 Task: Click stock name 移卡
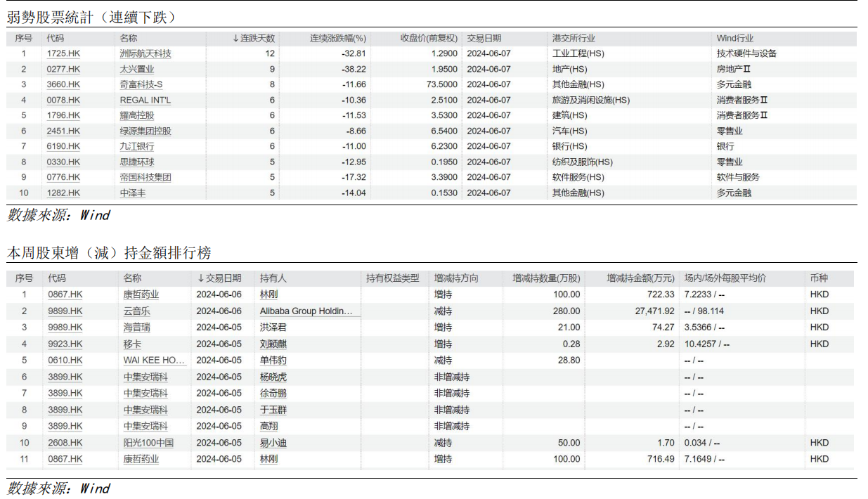tap(132, 344)
